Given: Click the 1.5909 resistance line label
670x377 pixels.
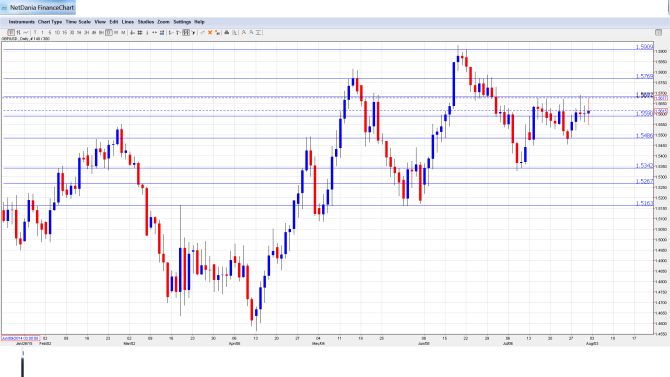Looking at the screenshot, I should point(644,47).
